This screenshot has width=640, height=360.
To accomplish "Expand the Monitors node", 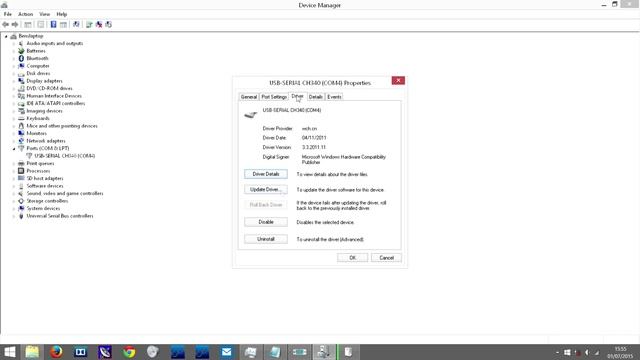I will click(x=14, y=133).
